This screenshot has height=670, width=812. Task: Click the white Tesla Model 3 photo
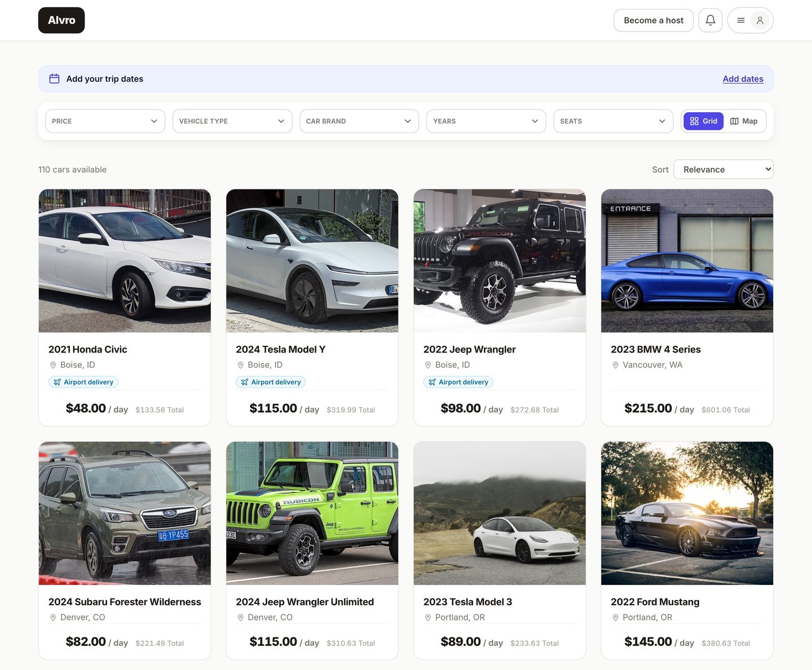[500, 513]
